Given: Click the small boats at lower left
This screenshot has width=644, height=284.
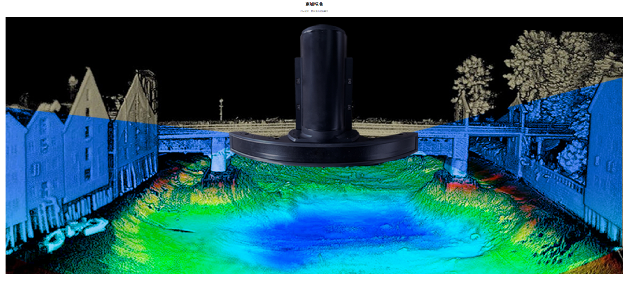Looking at the screenshot, I should pyautogui.click(x=74, y=232).
